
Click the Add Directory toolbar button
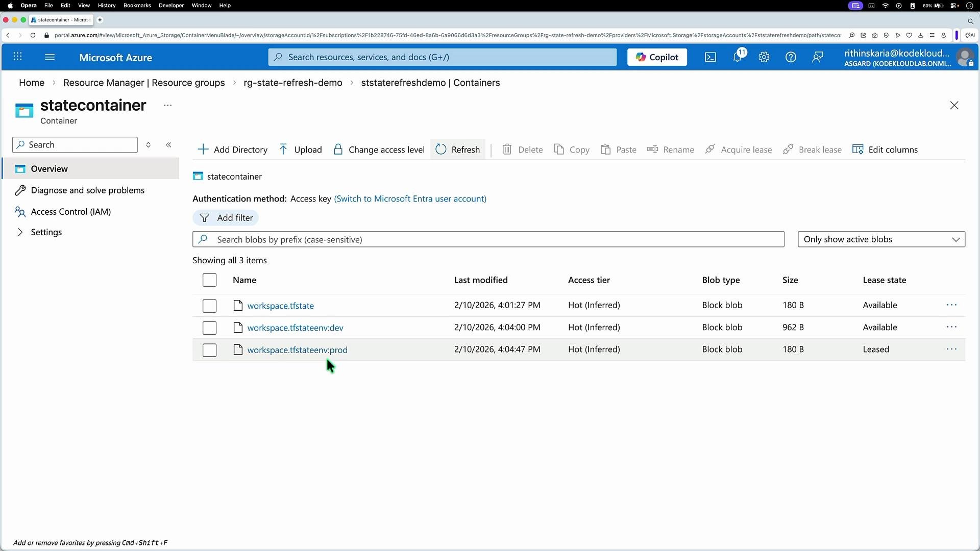click(233, 149)
